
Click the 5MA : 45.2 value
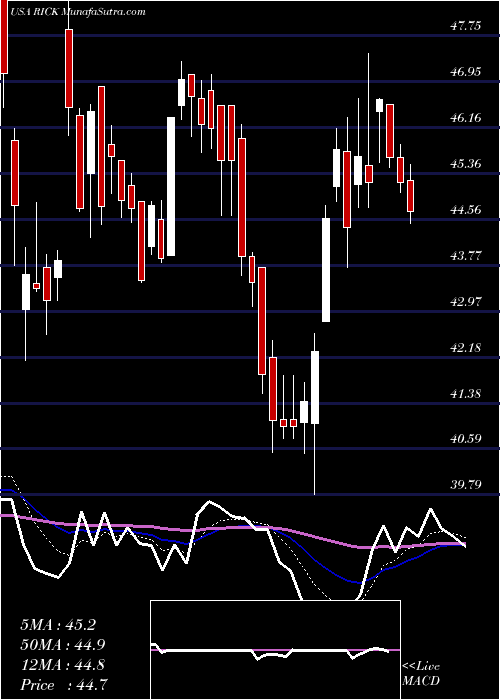pos(58,625)
